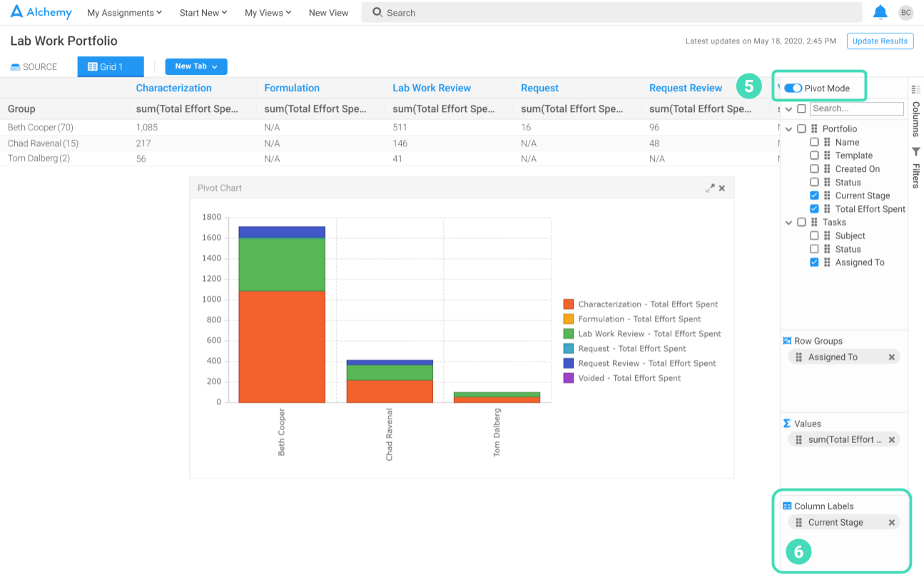Toggle Characterization legend color swatch
Screen dimensions: 924x577
click(569, 305)
